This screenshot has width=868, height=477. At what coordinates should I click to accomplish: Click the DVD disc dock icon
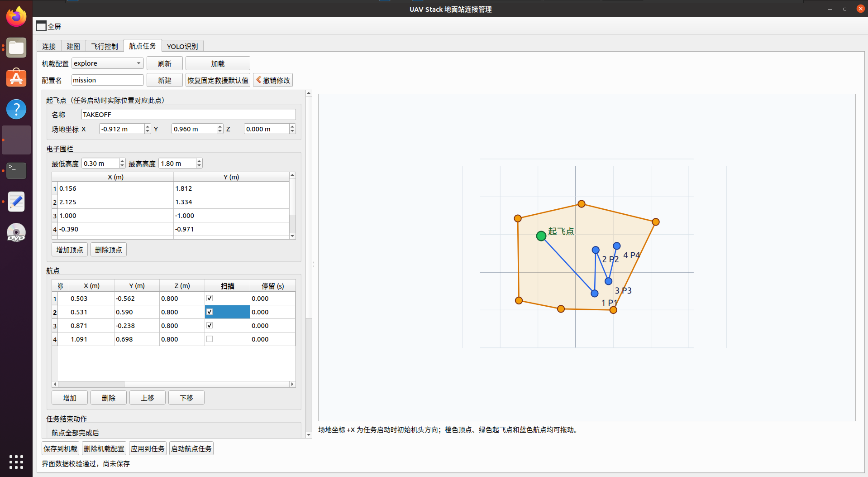(x=16, y=232)
